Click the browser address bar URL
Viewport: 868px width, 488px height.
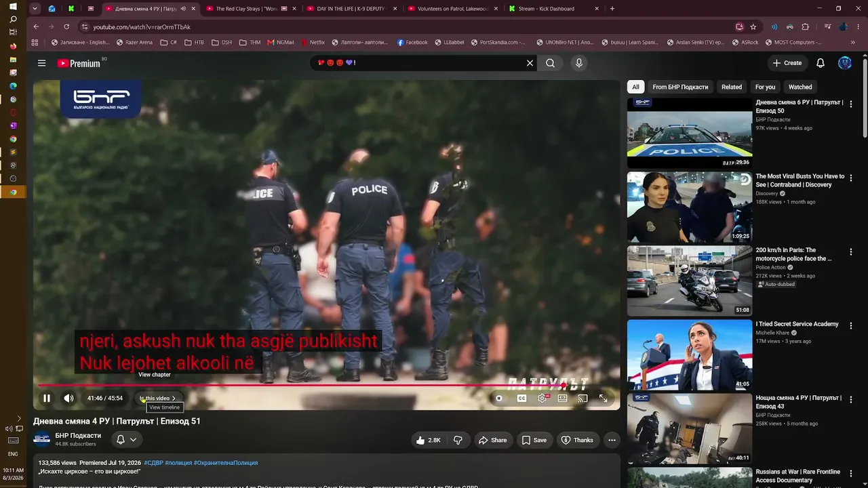142,27
